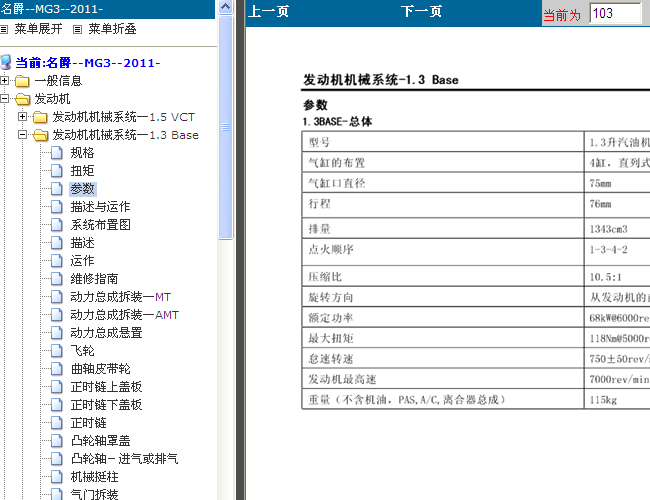
Task: Expand the 一般信息 tree node
Action: 5,80
